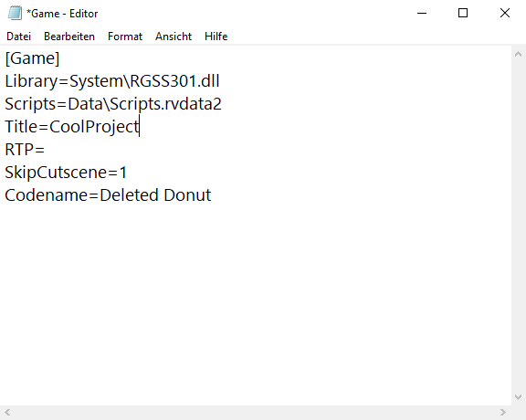Minimize the Editor window
Image resolution: width=526 pixels, height=420 pixels.
tap(422, 13)
